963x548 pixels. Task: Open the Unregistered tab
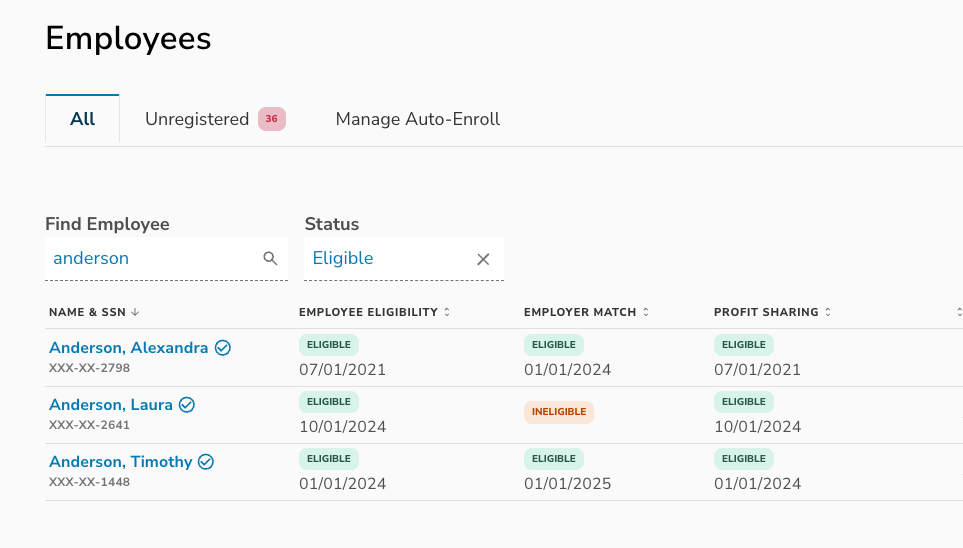click(x=197, y=119)
